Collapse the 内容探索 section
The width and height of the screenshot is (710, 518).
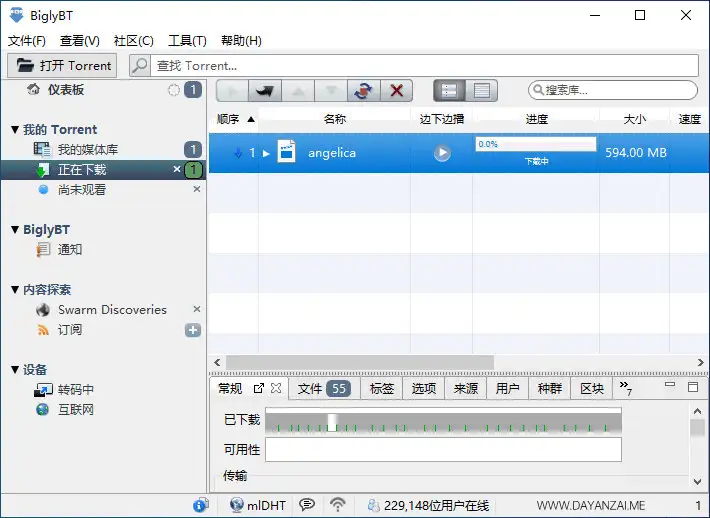click(x=14, y=290)
